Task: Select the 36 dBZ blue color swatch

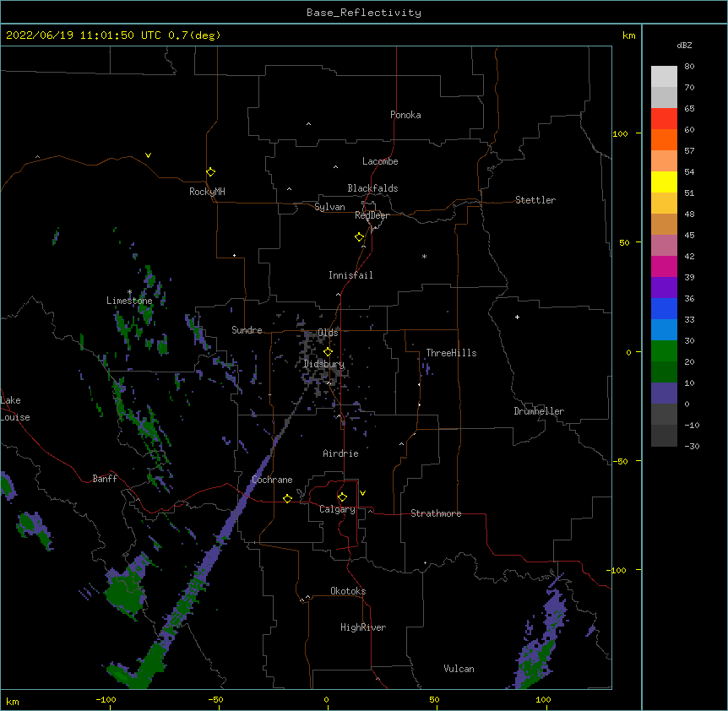Action: point(664,308)
